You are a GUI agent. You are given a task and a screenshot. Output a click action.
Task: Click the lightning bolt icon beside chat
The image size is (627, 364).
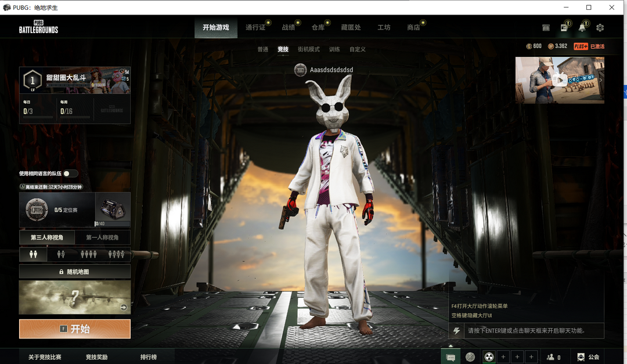[x=457, y=331]
